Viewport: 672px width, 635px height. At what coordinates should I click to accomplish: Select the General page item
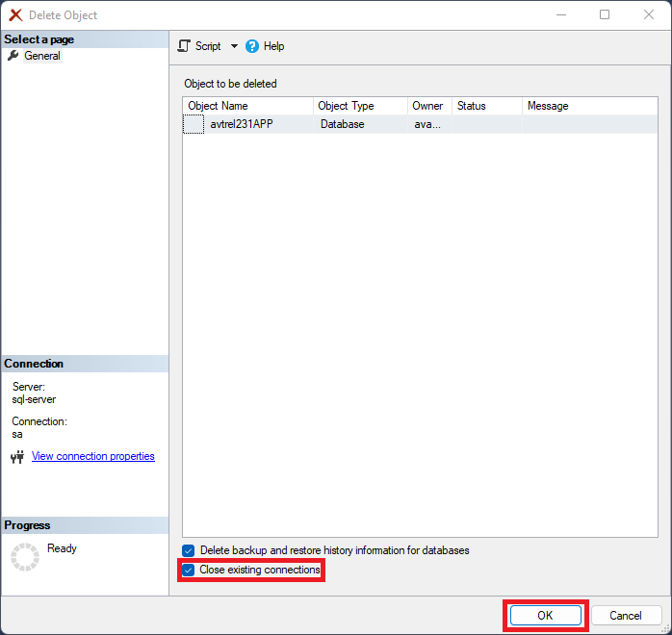tap(42, 56)
